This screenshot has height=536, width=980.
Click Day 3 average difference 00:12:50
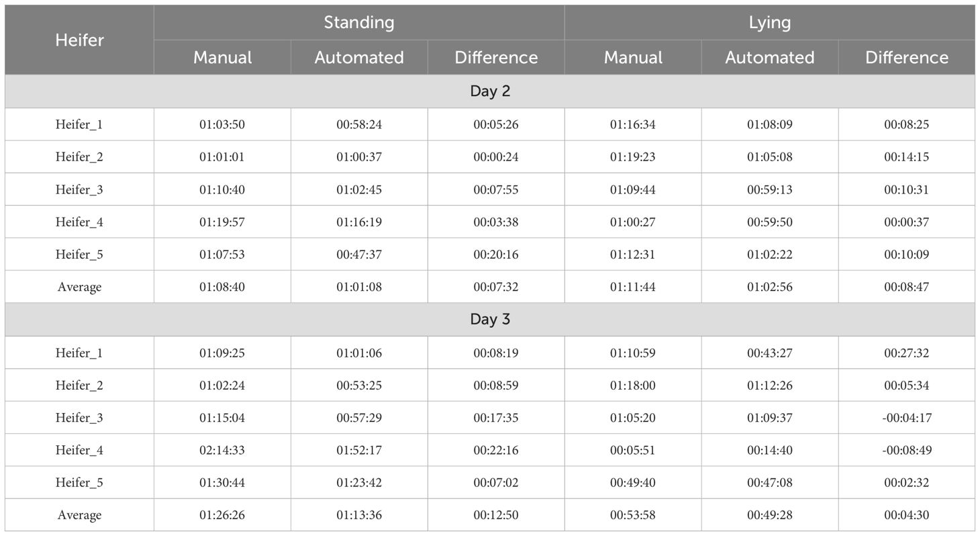tap(496, 515)
